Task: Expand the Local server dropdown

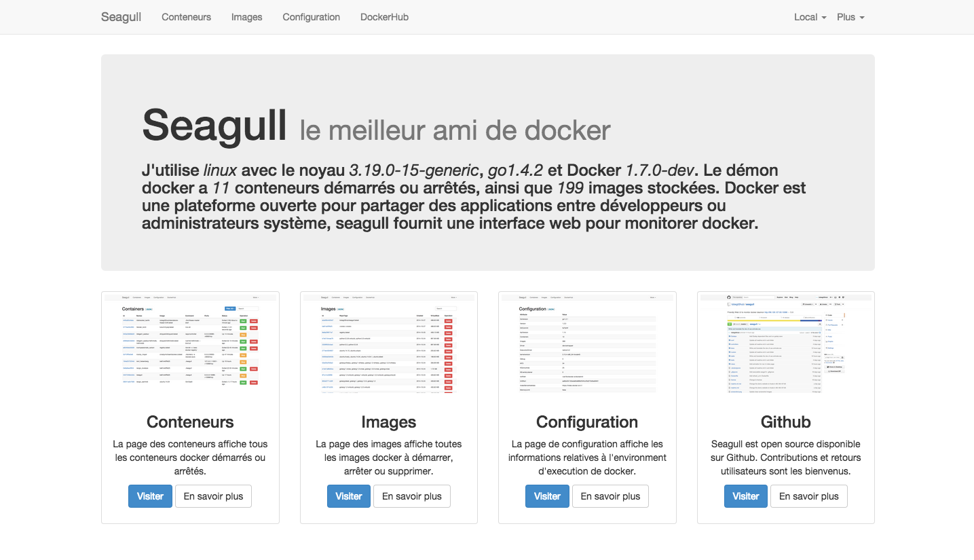Action: [x=810, y=17]
